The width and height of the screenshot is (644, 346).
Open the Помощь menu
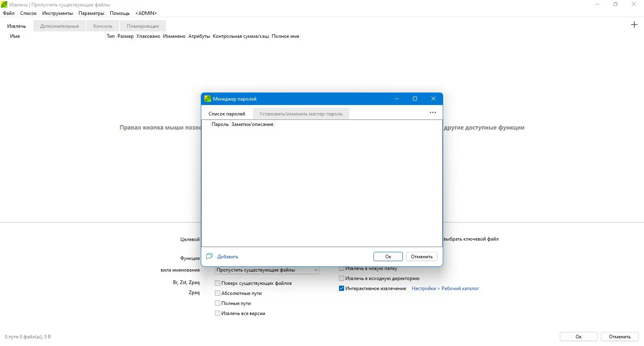[x=120, y=13]
